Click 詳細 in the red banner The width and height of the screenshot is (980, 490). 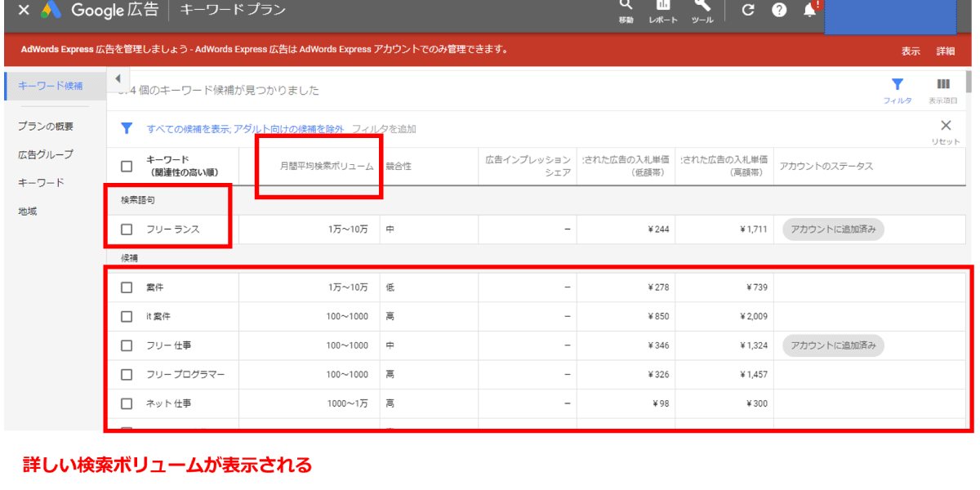coord(946,51)
